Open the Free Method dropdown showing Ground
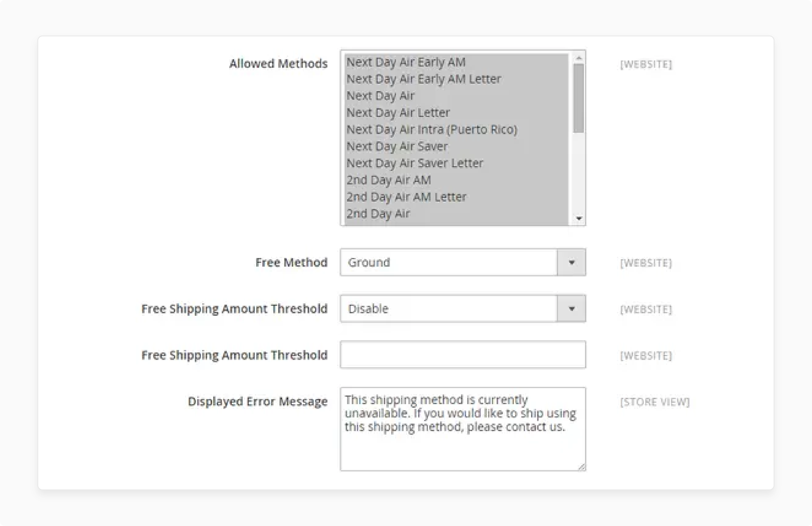The width and height of the screenshot is (812, 526). pos(463,262)
